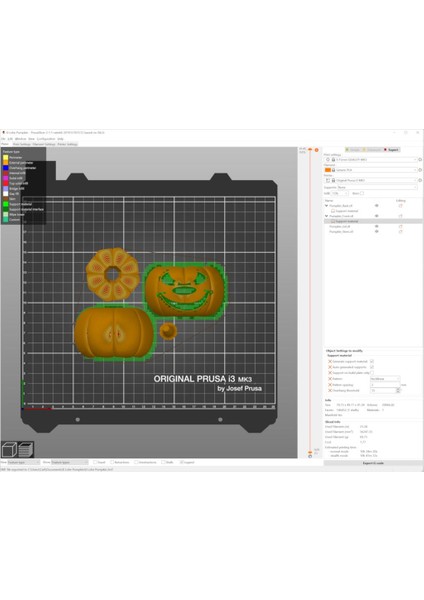Open the print settings edit cog icon
This screenshot has width=424, height=600.
[420, 160]
